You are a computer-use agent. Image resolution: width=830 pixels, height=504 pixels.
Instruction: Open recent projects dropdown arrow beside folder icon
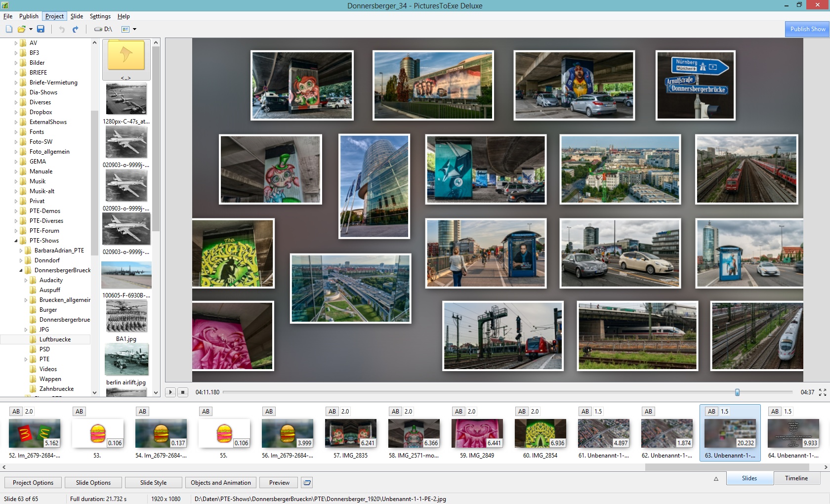(x=31, y=29)
